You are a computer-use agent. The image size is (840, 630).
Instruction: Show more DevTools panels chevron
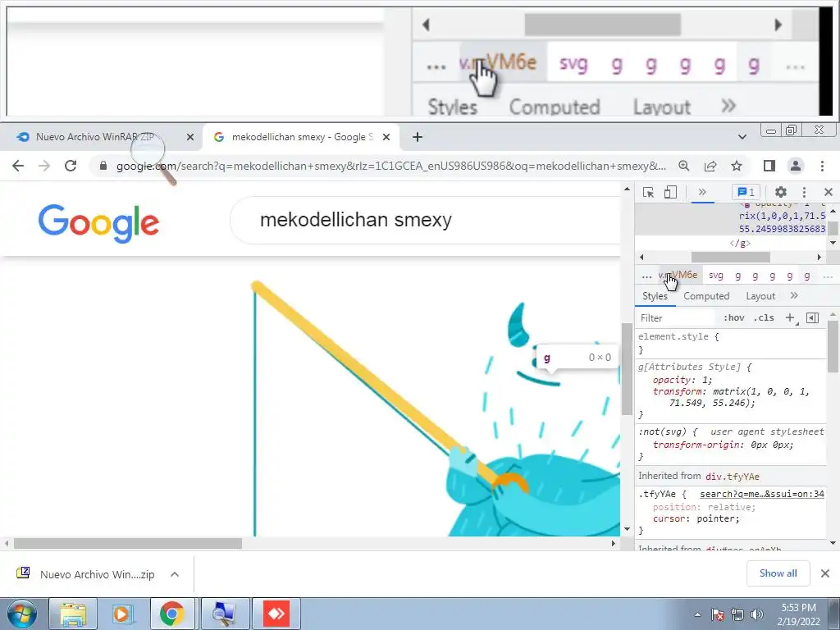click(702, 192)
